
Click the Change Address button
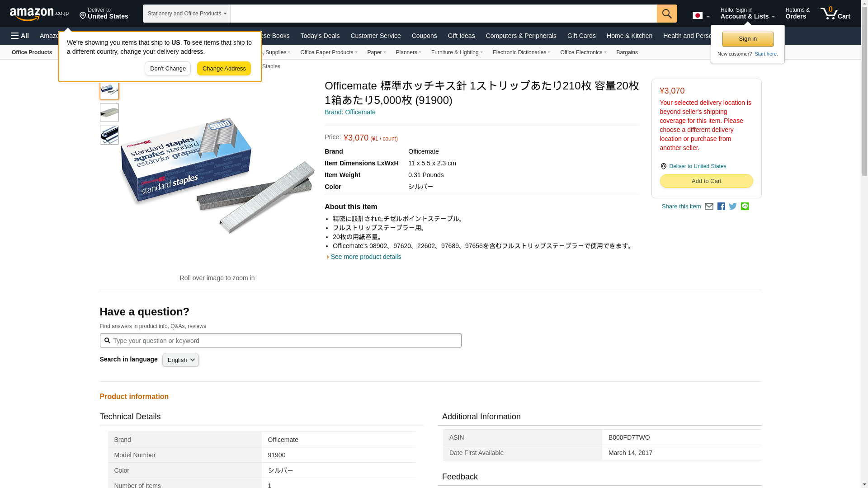coord(224,69)
